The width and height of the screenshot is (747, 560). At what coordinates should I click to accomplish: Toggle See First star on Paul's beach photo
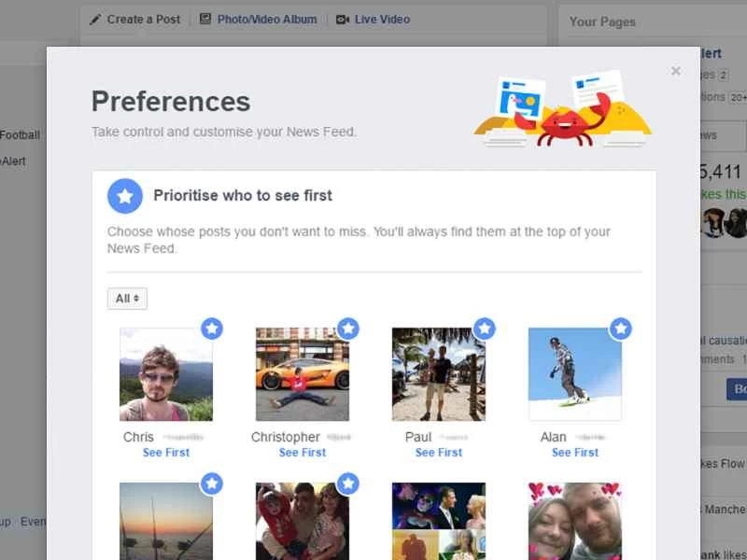click(485, 329)
